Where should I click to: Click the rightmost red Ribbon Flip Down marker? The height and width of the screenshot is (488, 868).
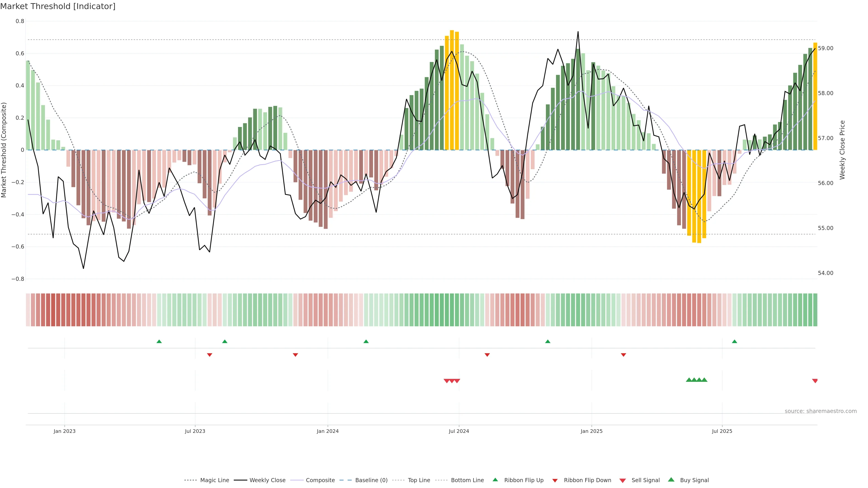click(x=623, y=355)
